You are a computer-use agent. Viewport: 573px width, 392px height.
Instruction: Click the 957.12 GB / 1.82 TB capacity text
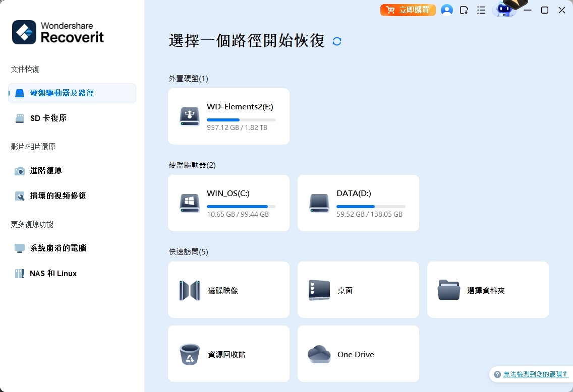[x=237, y=127]
